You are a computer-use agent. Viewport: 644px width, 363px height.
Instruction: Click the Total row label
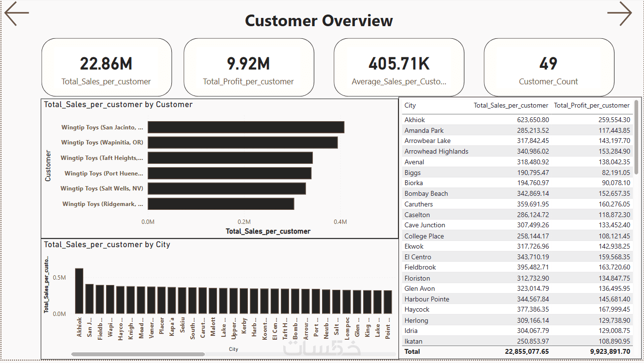click(413, 351)
